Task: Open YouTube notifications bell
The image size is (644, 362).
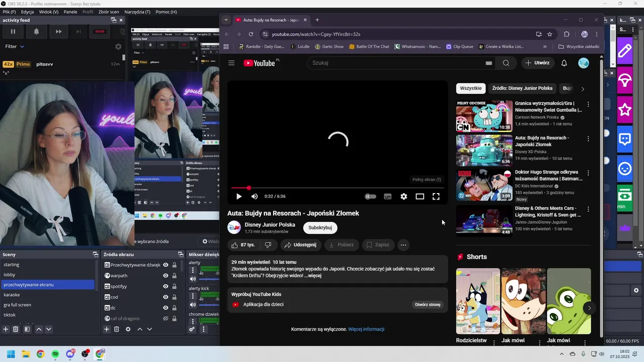Action: click(x=564, y=63)
